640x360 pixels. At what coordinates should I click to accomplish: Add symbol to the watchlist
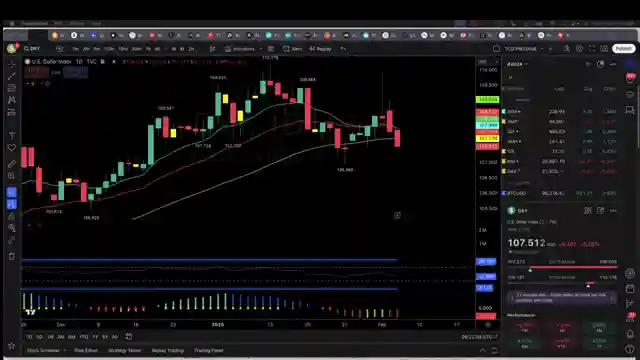tap(588, 64)
